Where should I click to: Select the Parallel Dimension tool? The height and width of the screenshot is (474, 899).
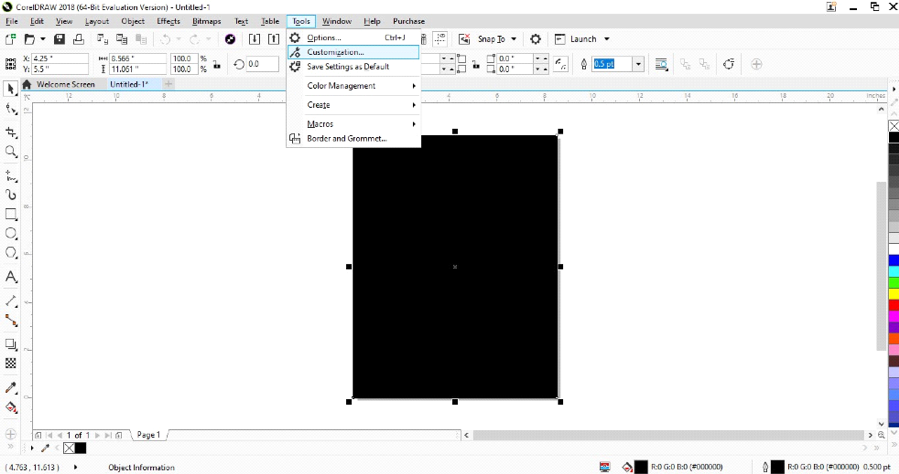pyautogui.click(x=10, y=301)
